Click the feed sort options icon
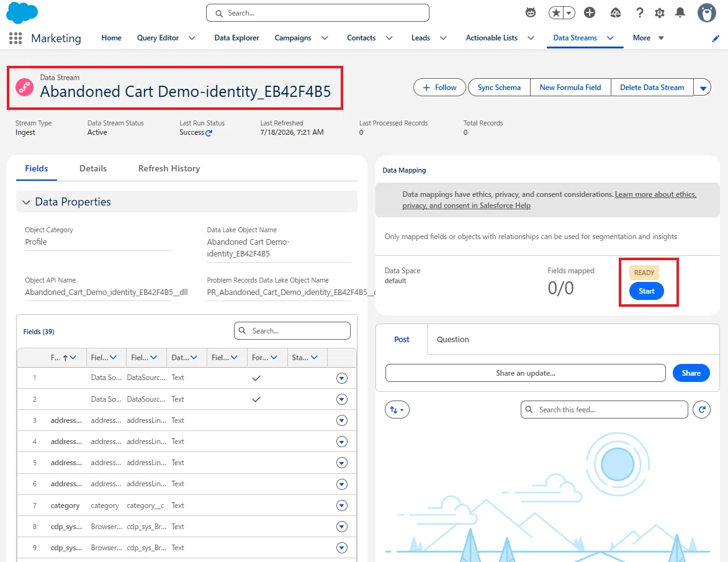The height and width of the screenshot is (562, 728). (x=397, y=410)
